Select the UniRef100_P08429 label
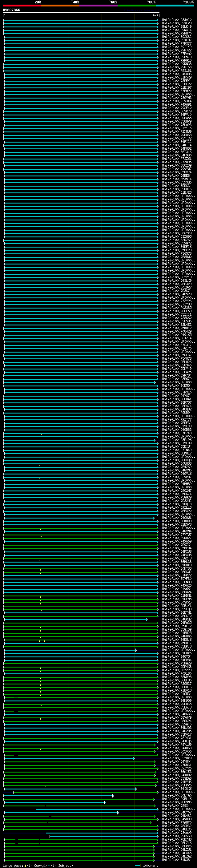197x868 pixels. [177, 332]
